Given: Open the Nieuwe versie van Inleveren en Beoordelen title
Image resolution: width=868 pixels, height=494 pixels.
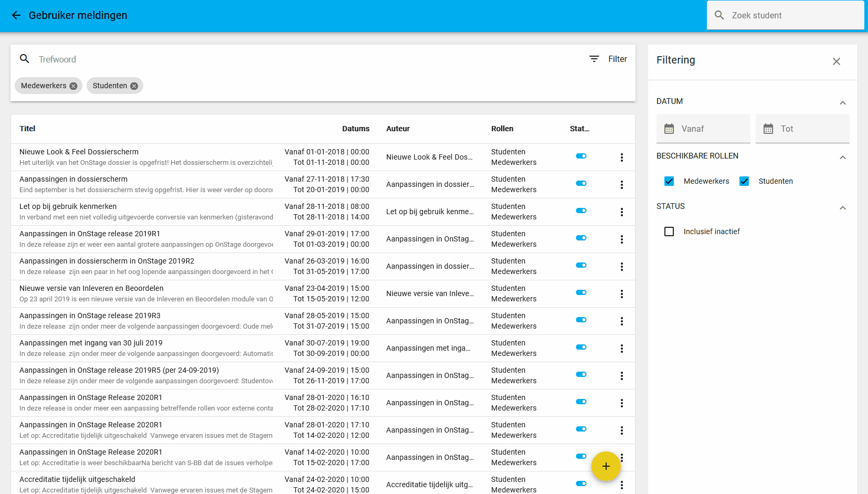Looking at the screenshot, I should (x=91, y=288).
